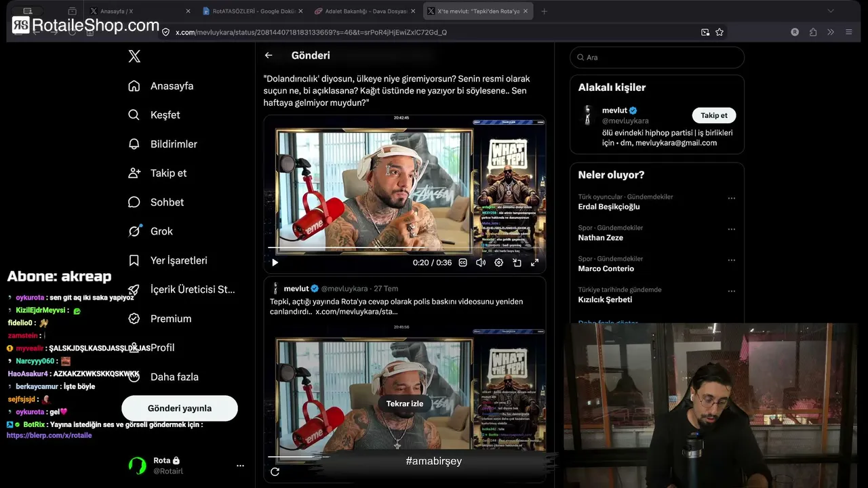Open the browser hamburger menu
The image size is (868, 488).
pos(849,32)
